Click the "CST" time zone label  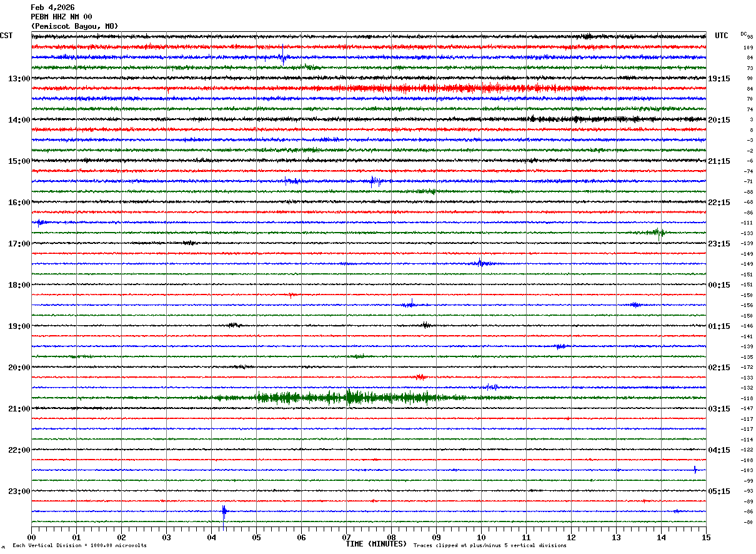[6, 36]
